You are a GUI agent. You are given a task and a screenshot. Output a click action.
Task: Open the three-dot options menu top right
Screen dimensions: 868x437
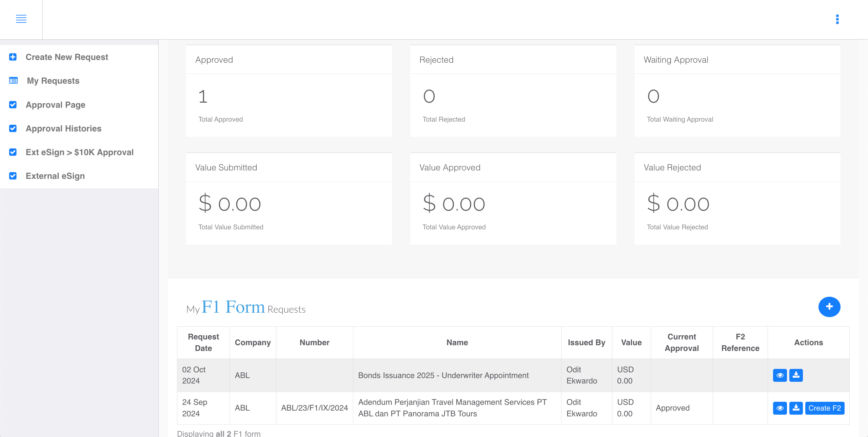(x=838, y=19)
